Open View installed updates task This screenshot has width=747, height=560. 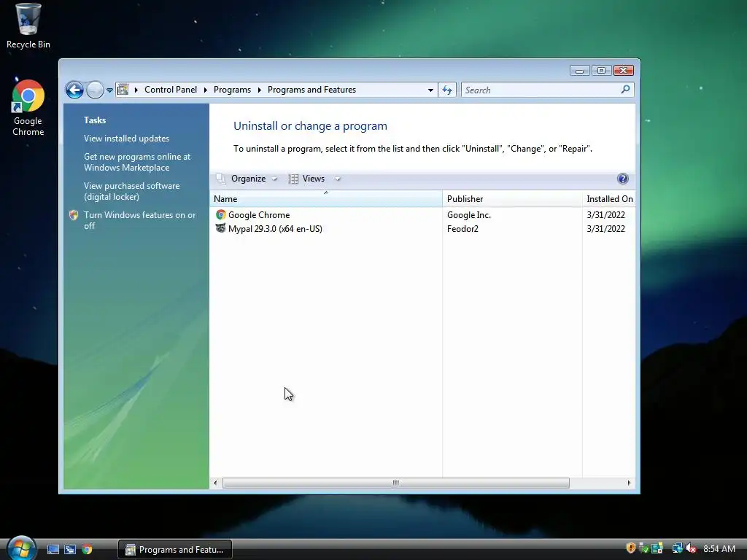[x=126, y=139]
